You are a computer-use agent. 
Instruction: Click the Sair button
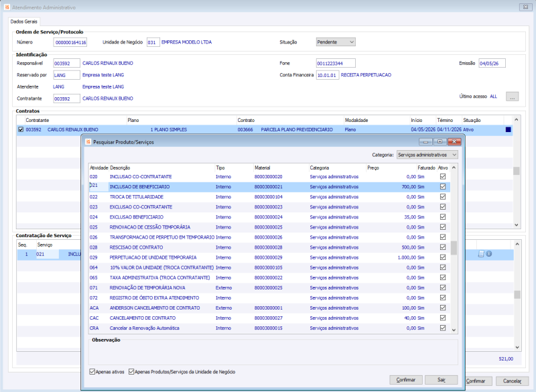(x=442, y=380)
